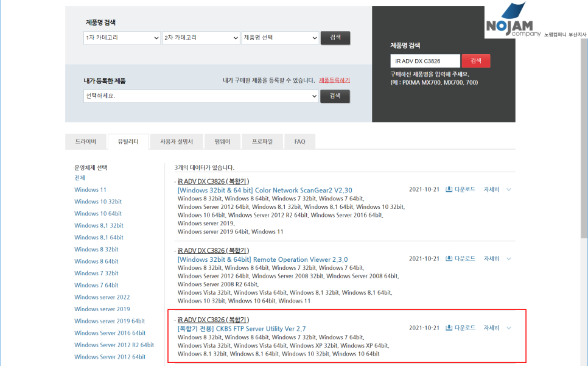Filter by Windows 8 32bit
Viewport: 588px width, 366px height.
point(96,249)
